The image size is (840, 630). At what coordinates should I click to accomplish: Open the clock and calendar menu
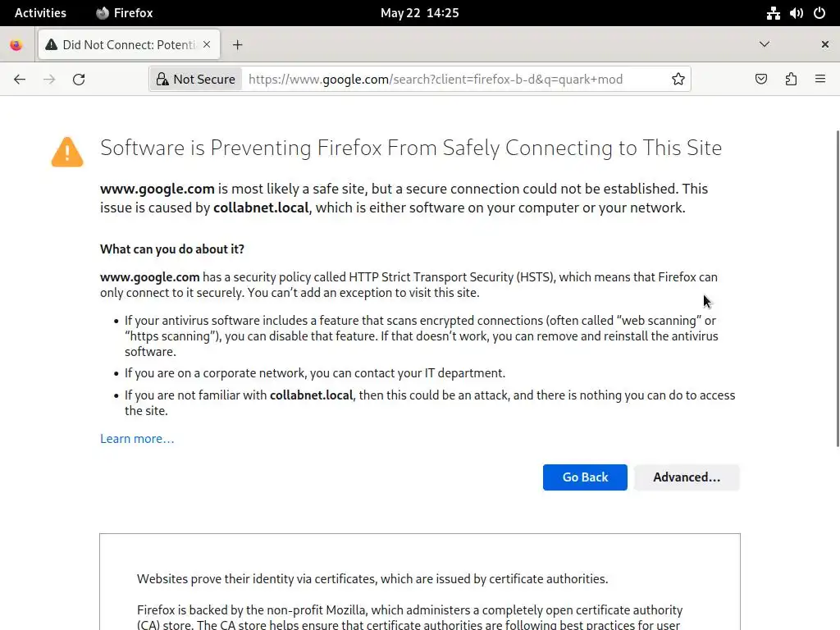419,13
